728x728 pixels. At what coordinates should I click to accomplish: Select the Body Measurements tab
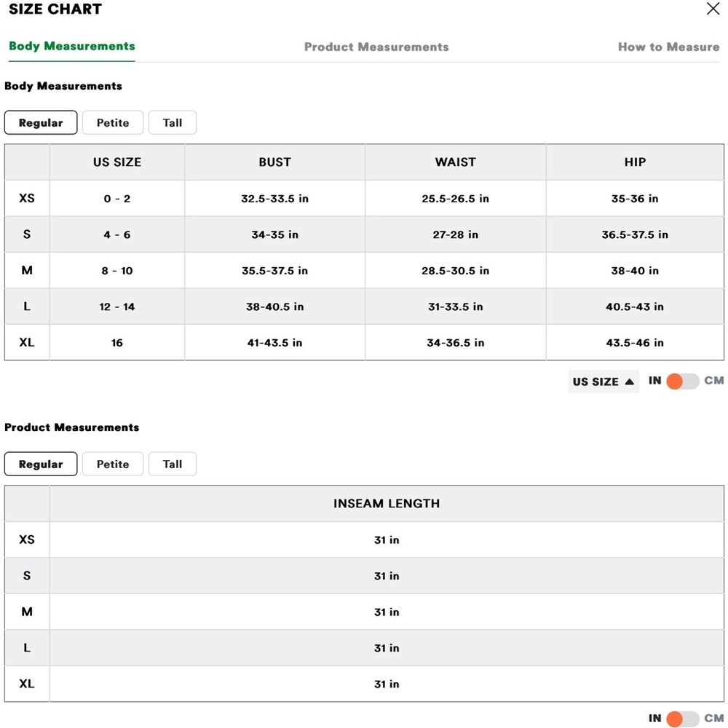tap(72, 46)
